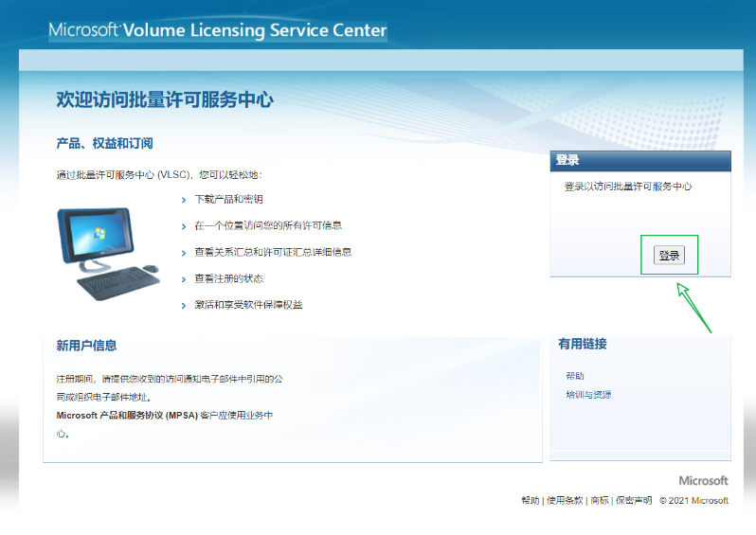Click the 登录 sign-in button

tap(669, 255)
